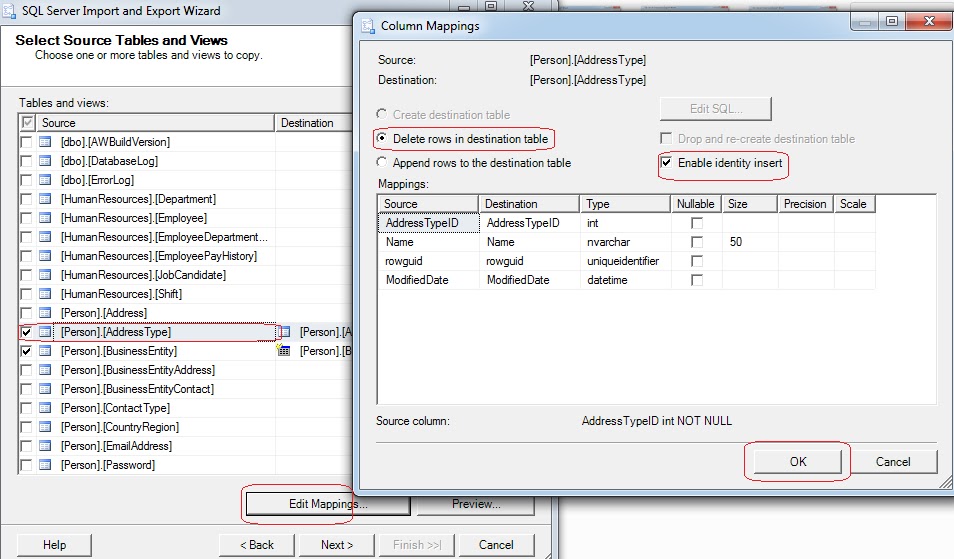Click Scale column header in Mappings grid

click(x=855, y=204)
